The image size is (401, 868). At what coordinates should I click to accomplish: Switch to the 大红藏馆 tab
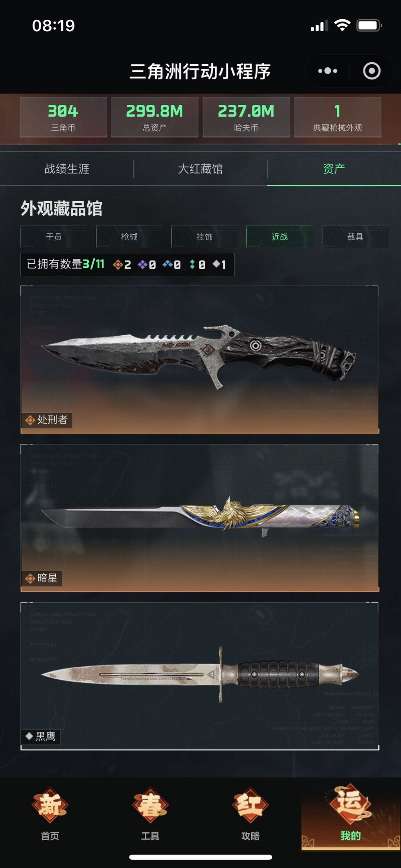[200, 169]
